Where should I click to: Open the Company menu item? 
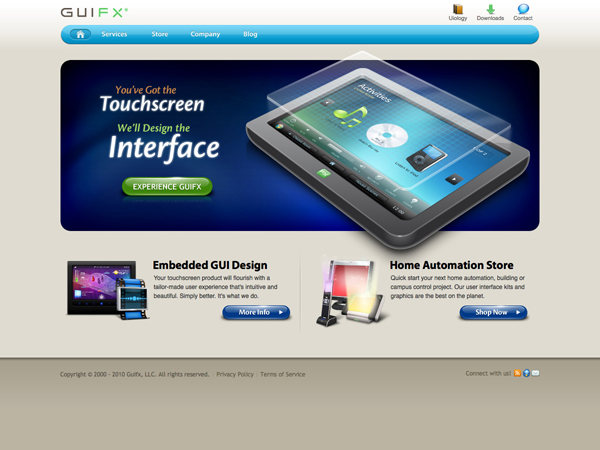click(x=205, y=34)
